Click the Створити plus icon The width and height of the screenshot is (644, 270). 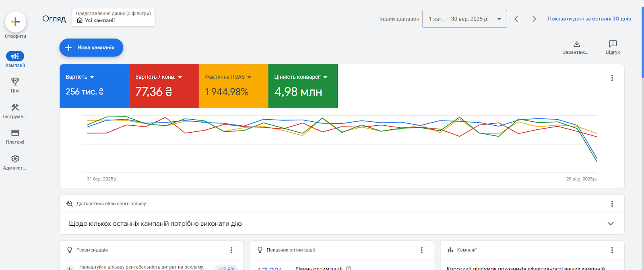pyautogui.click(x=15, y=22)
